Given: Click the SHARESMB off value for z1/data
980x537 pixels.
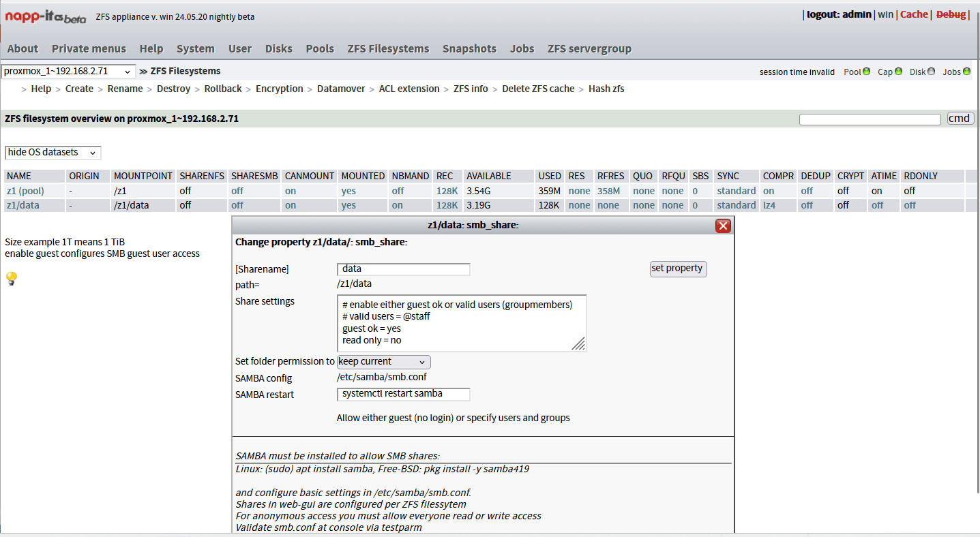Looking at the screenshot, I should tap(237, 205).
